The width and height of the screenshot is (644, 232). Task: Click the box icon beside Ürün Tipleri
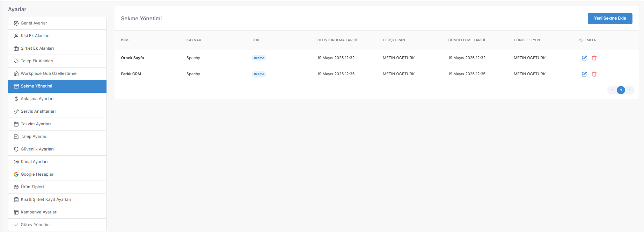pyautogui.click(x=16, y=187)
